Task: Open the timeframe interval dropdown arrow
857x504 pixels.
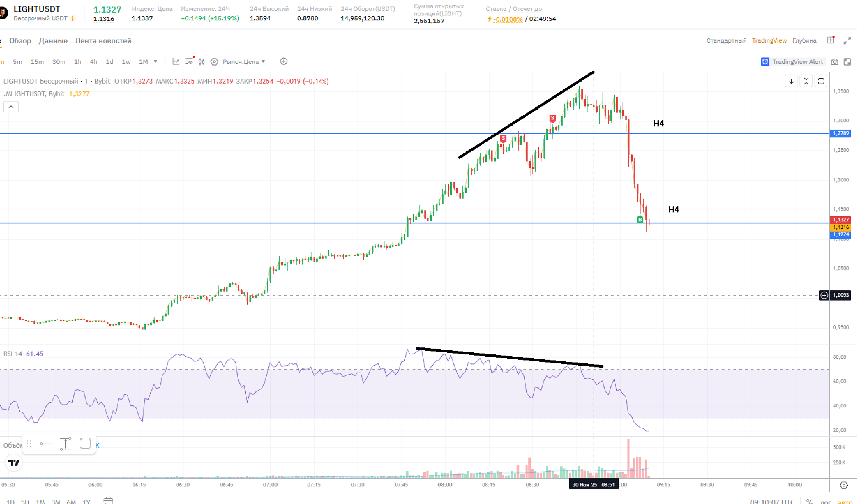Action: pos(155,62)
